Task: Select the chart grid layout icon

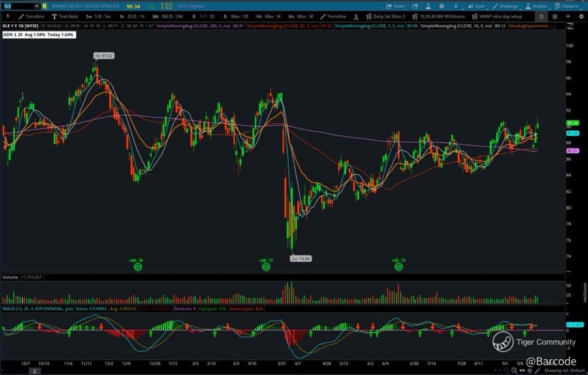Action: 555,16
